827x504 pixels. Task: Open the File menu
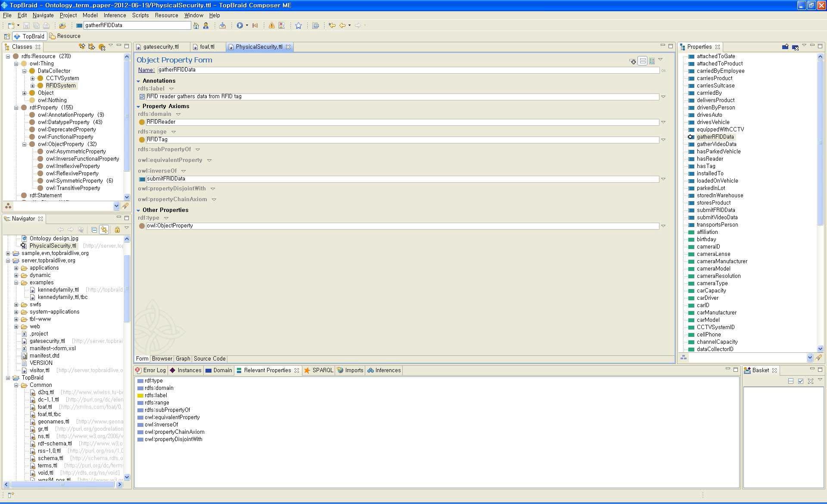point(7,15)
